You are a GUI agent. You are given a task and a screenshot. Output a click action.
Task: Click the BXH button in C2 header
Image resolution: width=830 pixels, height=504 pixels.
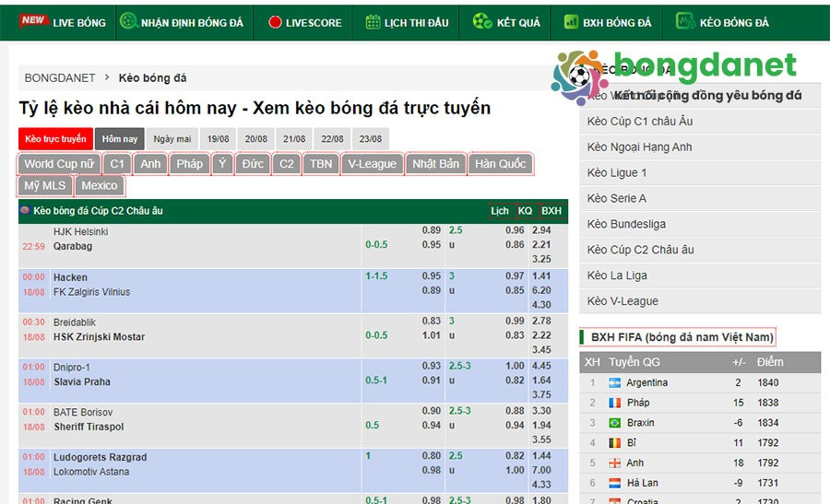click(551, 211)
